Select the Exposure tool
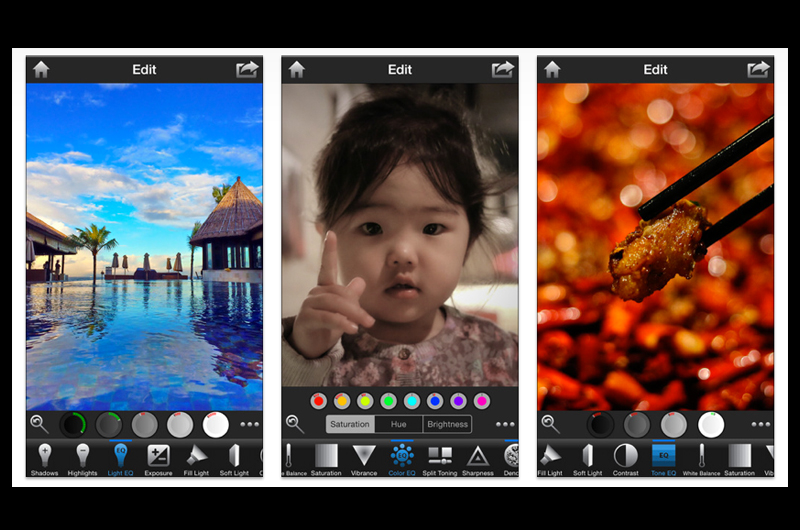This screenshot has height=530, width=800. [x=158, y=460]
